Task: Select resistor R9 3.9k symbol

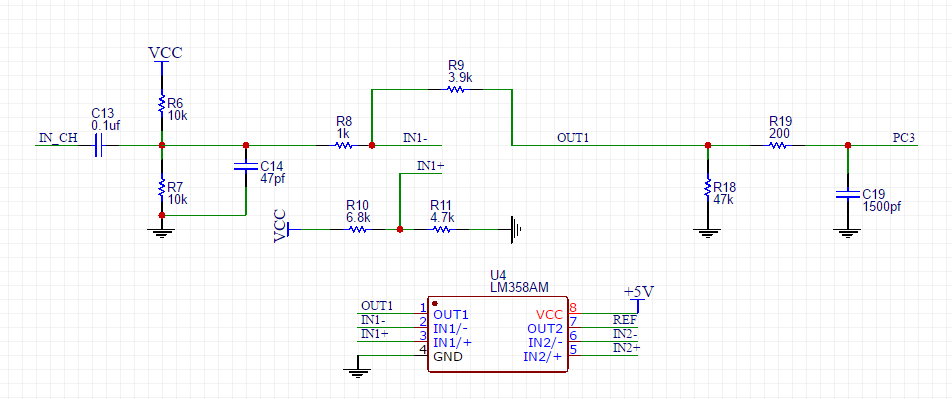Action: (455, 89)
